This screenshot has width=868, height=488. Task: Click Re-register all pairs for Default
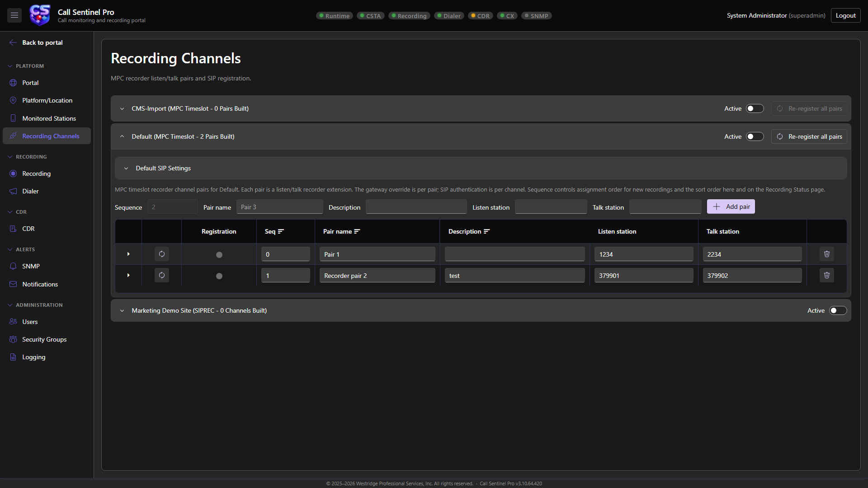[809, 136]
